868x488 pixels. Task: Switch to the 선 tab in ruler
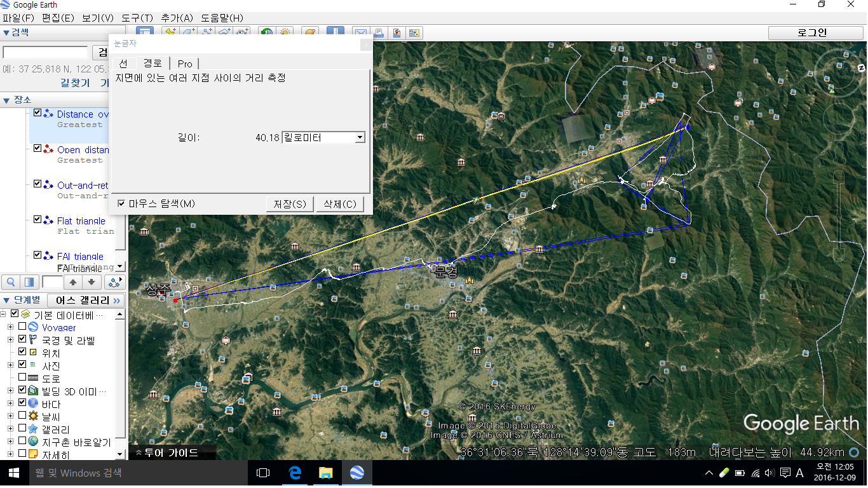pos(123,63)
